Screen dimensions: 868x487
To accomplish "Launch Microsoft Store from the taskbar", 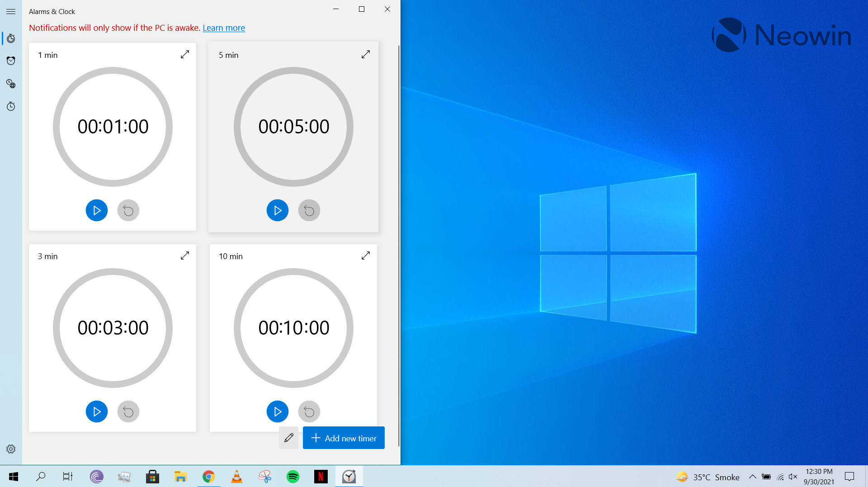I will 152,477.
